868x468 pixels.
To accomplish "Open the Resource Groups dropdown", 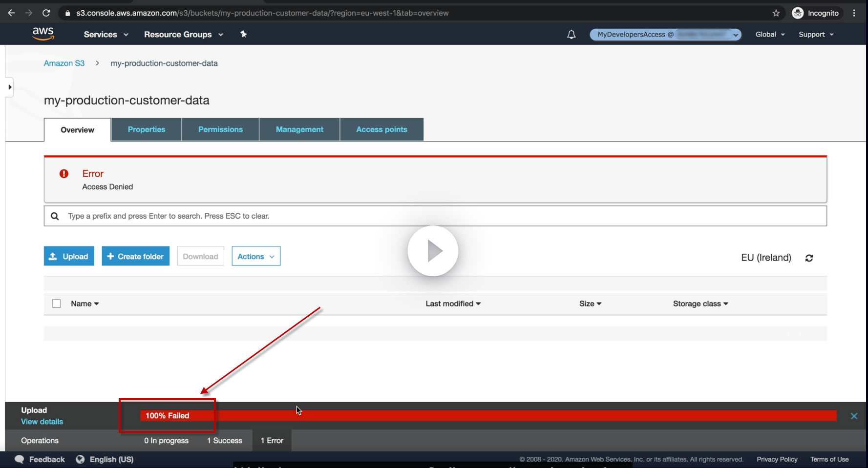I will [184, 35].
